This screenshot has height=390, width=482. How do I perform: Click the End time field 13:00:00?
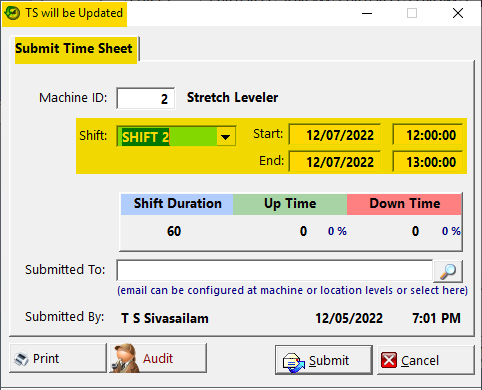(428, 162)
